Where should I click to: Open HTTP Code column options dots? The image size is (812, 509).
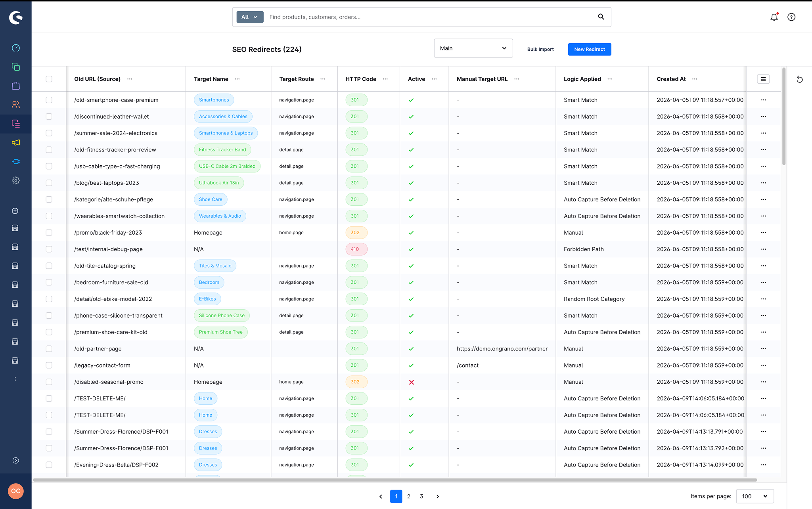point(385,79)
